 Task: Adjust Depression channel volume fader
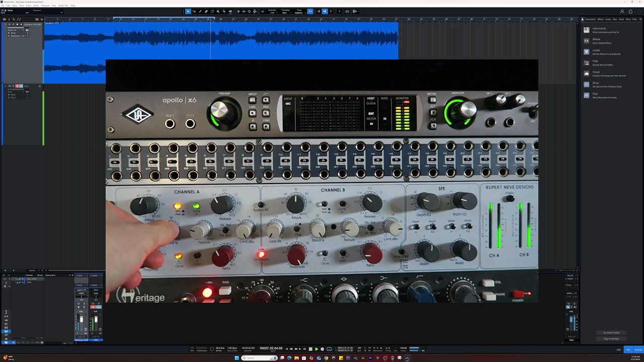click(82, 319)
